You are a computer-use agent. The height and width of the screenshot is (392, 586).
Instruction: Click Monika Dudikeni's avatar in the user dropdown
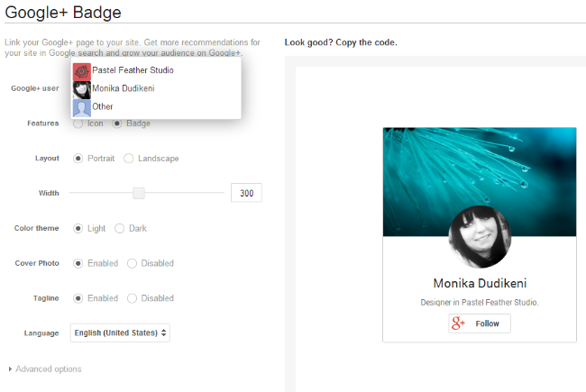(x=81, y=90)
